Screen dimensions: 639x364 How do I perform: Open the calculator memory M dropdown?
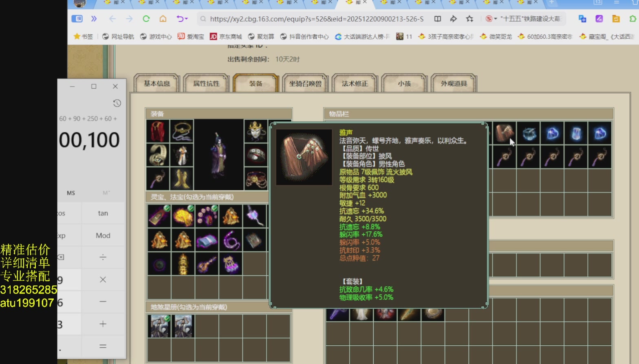coord(106,193)
